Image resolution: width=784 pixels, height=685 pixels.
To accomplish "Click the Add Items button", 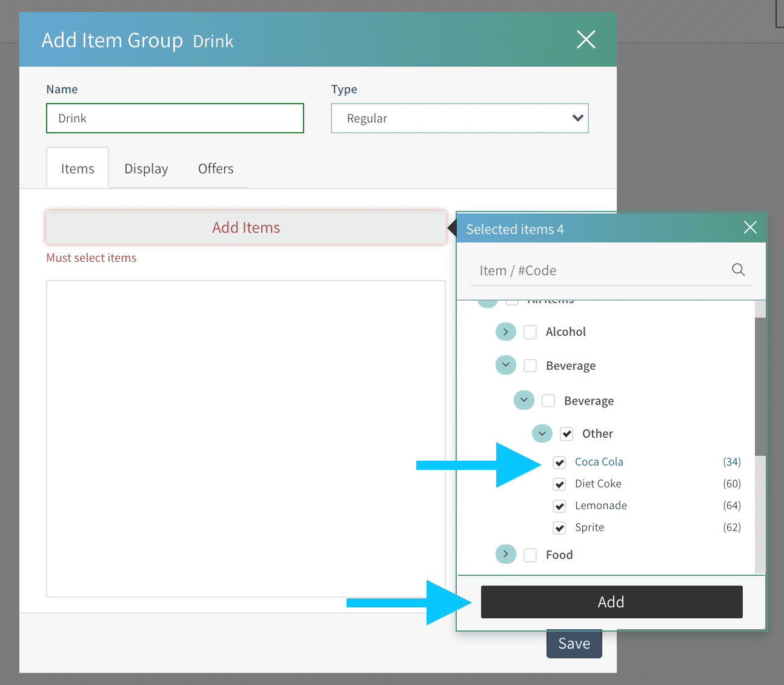I will pyautogui.click(x=246, y=227).
